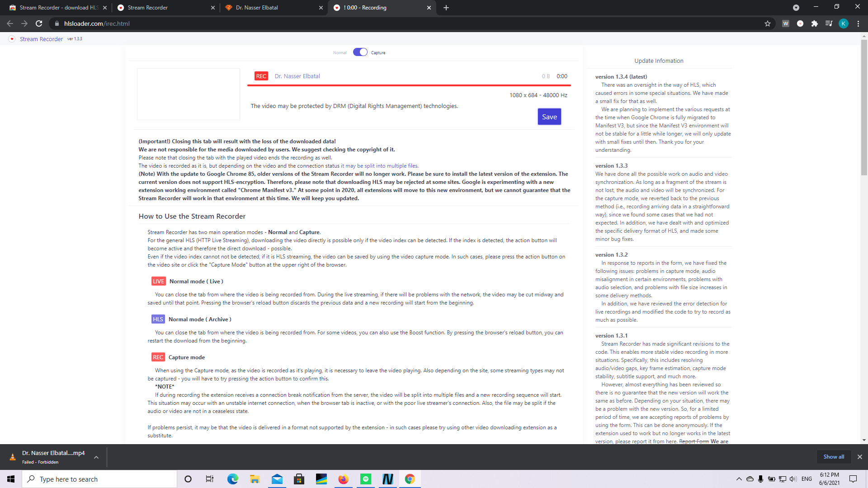
Task: Toggle the Normal/Capture mode switch
Action: click(360, 52)
